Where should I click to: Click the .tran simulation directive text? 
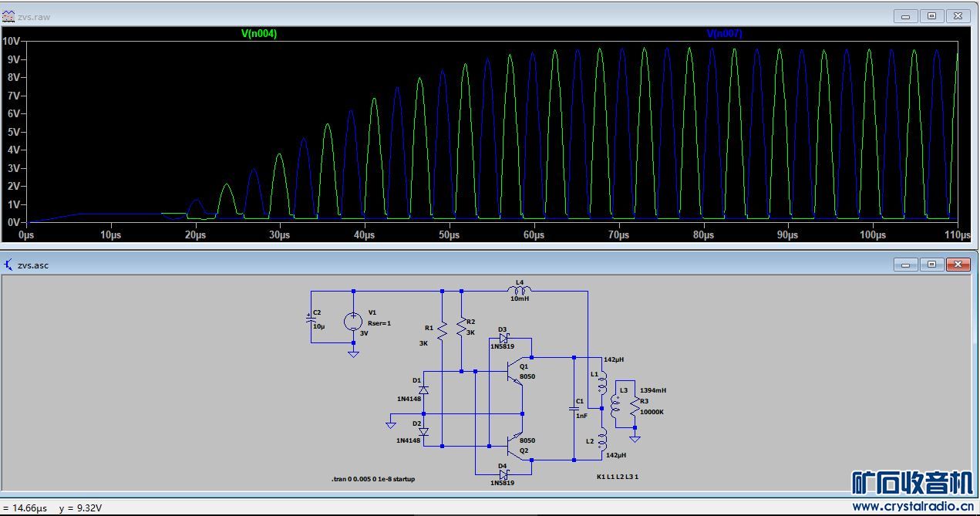373,479
